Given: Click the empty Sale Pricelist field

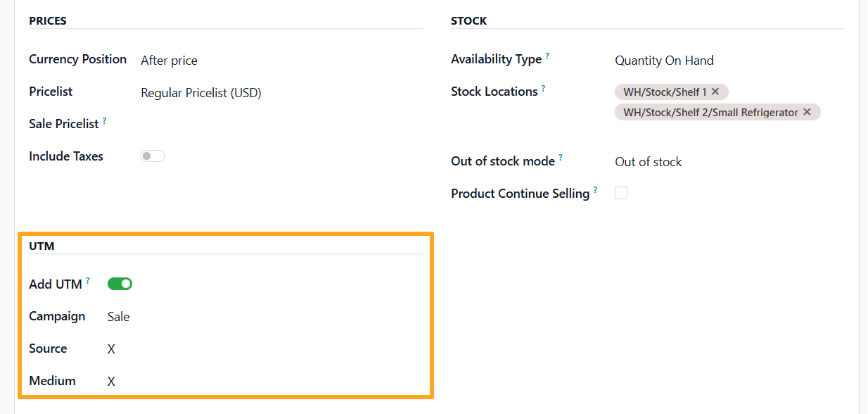Looking at the screenshot, I should (281, 124).
